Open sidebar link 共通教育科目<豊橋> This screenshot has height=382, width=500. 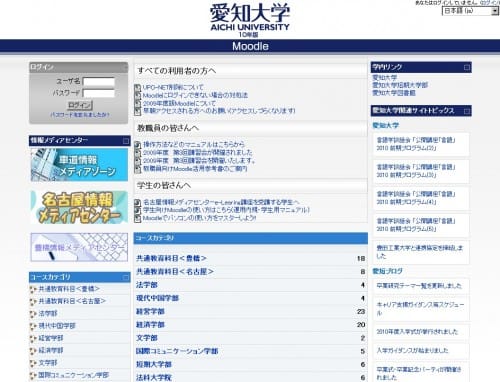(x=69, y=289)
